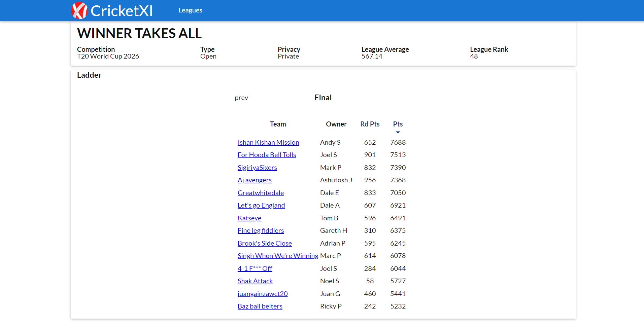Open the Leagues menu item

(190, 10)
